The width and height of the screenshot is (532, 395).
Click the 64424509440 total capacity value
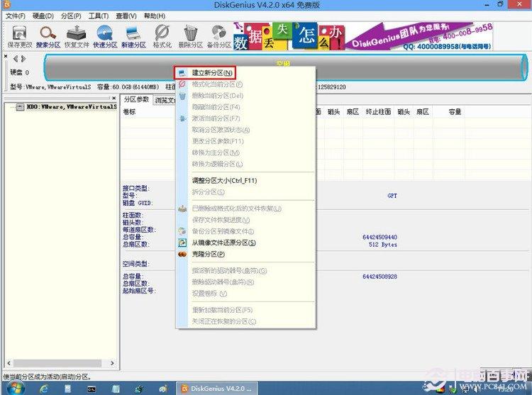pos(379,237)
